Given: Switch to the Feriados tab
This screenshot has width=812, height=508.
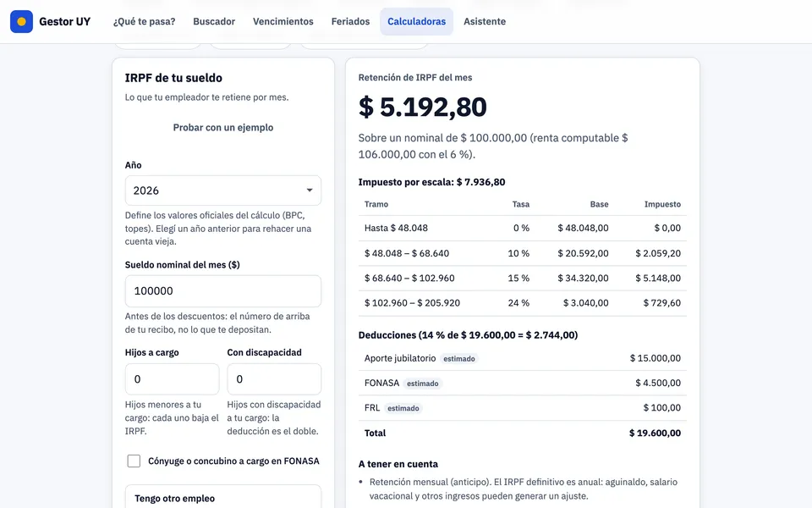Looking at the screenshot, I should pos(350,21).
